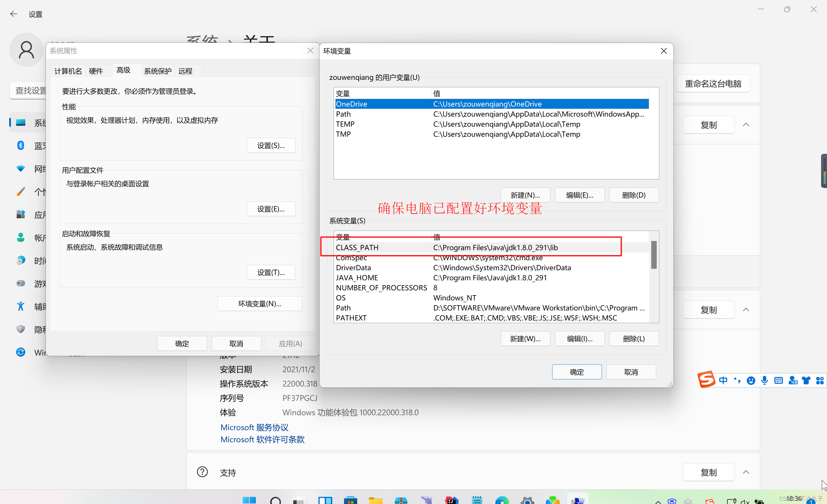Open emoji panel on Sogou toolbar
This screenshot has width=827, height=504.
(751, 380)
